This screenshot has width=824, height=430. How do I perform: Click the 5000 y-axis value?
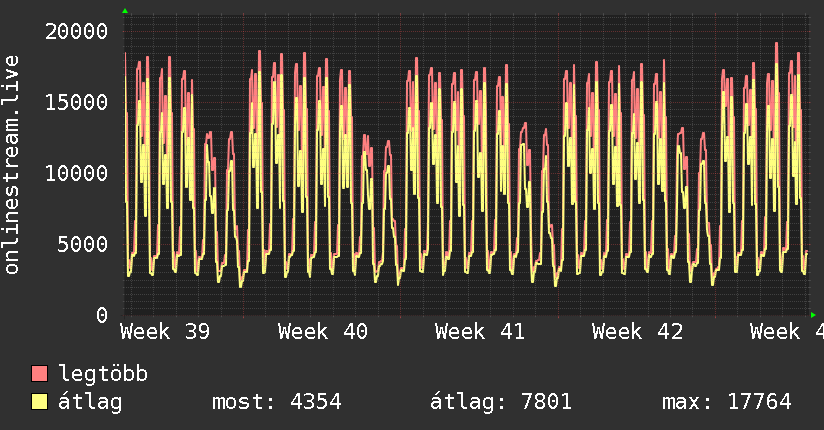coord(83,244)
